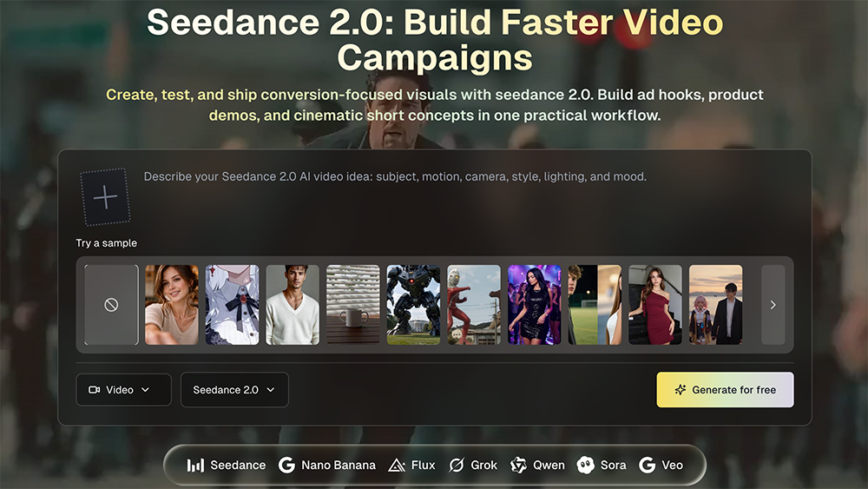The height and width of the screenshot is (489, 868).
Task: Choose the red Ultraman hero sample
Action: coord(474,305)
